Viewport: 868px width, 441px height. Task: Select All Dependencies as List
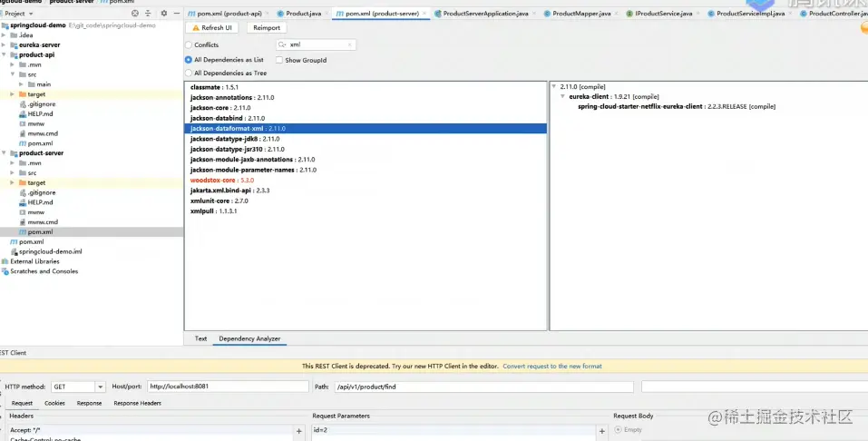click(x=189, y=60)
